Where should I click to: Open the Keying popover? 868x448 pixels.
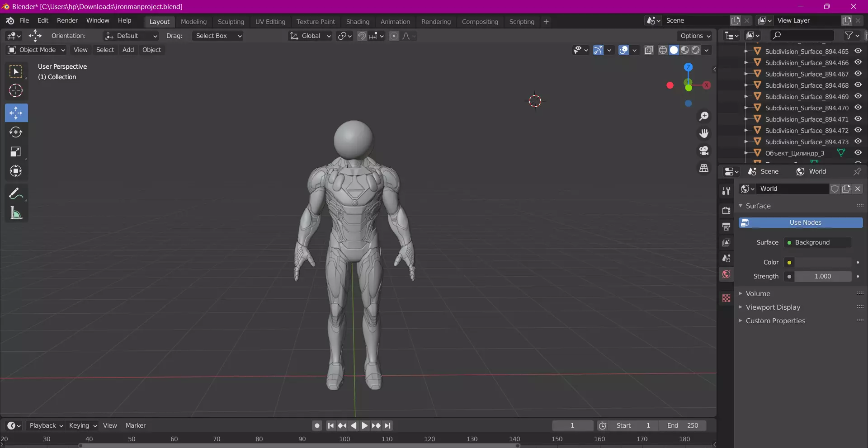click(83, 425)
